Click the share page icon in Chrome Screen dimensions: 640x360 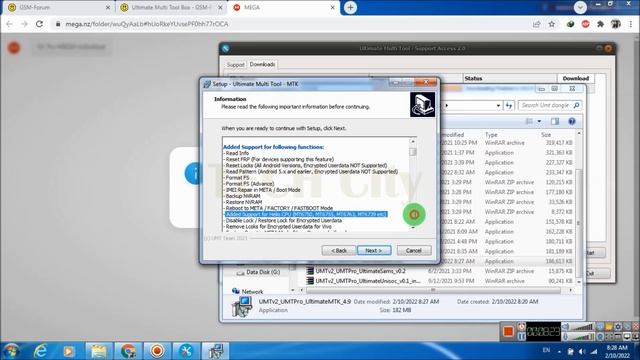tap(536, 24)
